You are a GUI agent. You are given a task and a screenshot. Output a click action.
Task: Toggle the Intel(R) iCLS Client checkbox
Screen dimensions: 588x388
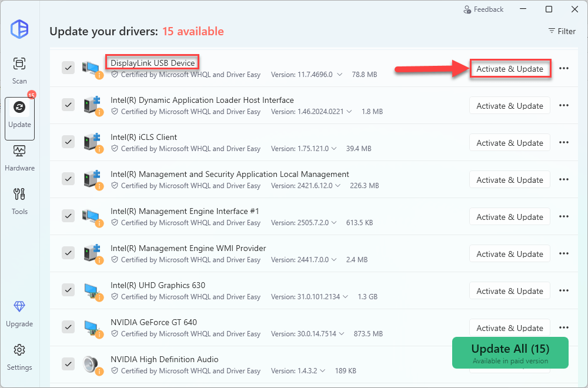point(68,142)
